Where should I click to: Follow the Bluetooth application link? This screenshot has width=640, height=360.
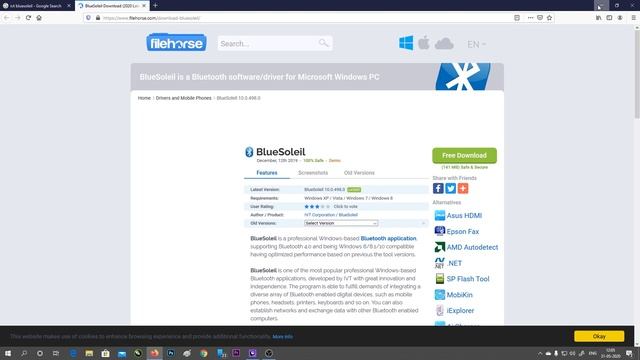pyautogui.click(x=388, y=238)
